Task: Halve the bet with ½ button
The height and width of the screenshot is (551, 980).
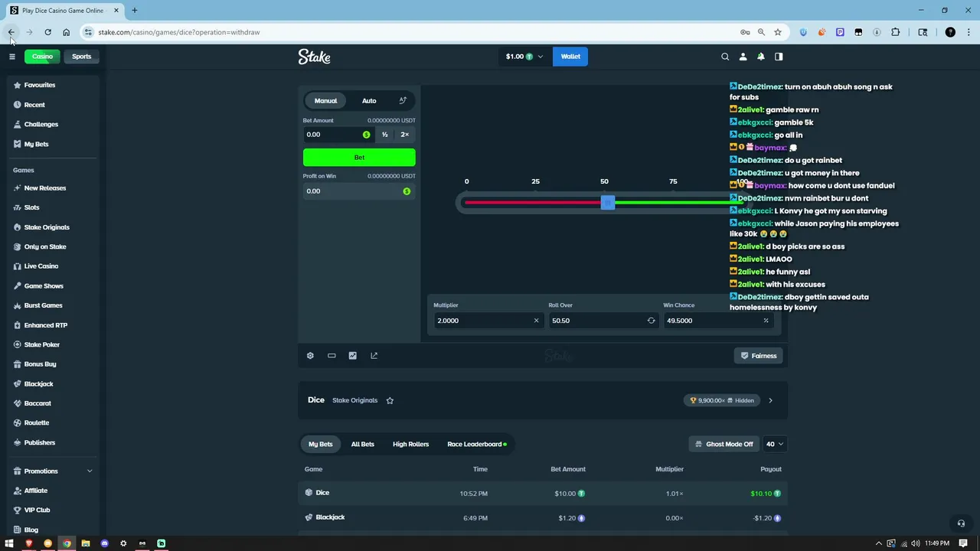Action: (384, 135)
